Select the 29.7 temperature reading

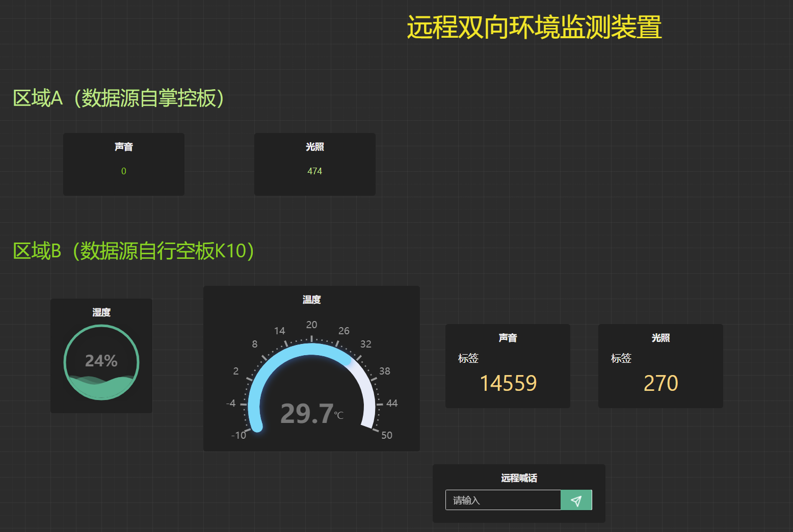click(x=307, y=413)
